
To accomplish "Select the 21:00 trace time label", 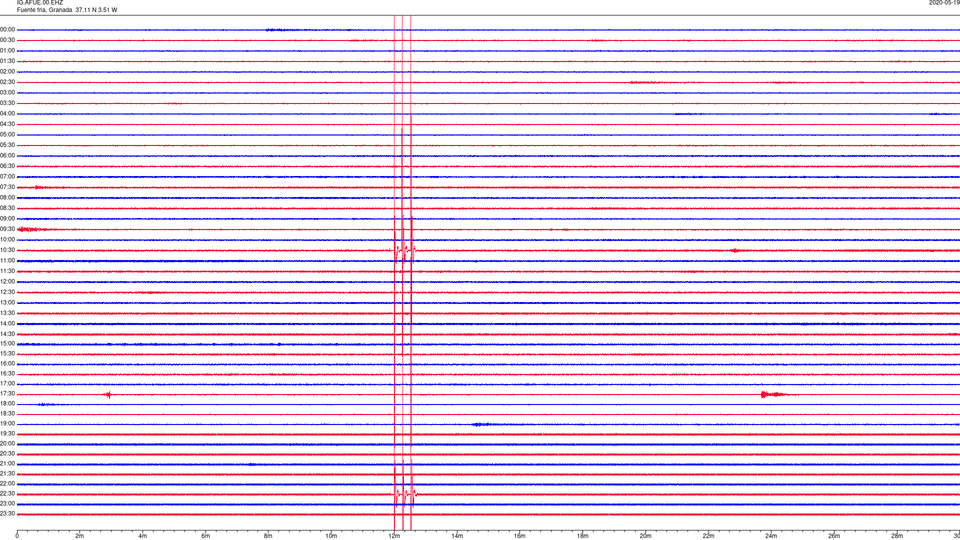I will pyautogui.click(x=8, y=463).
